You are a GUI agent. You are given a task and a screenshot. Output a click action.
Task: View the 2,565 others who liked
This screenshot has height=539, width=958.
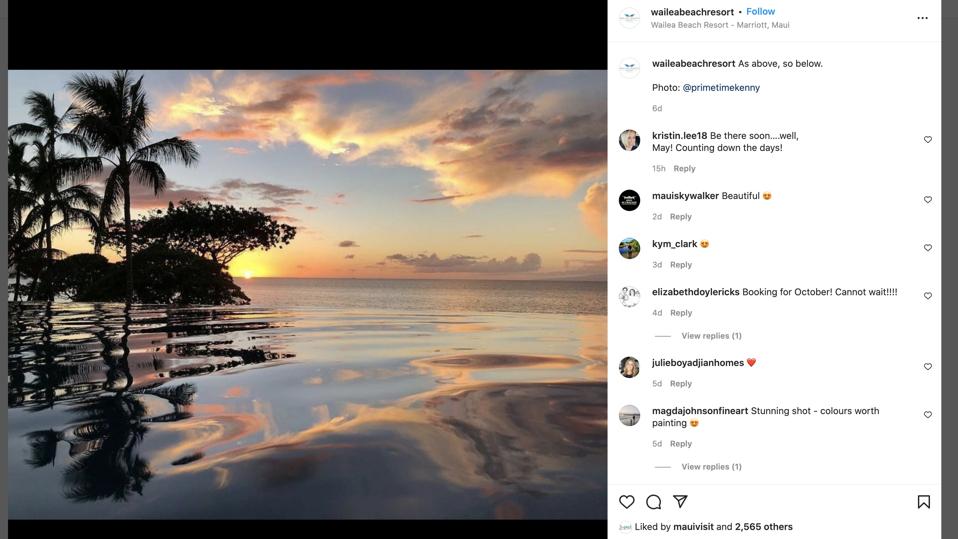tap(763, 527)
